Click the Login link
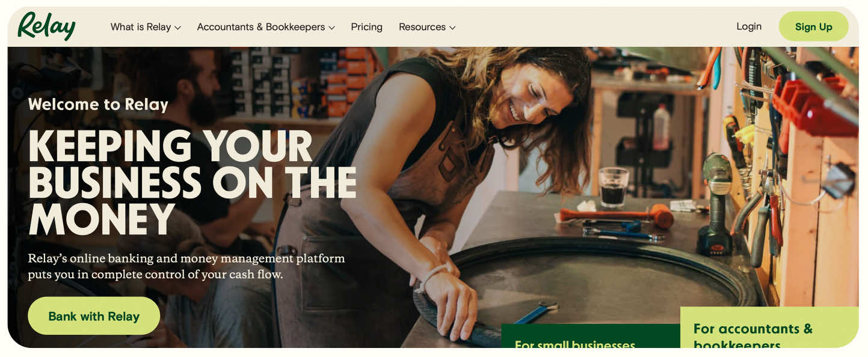868x357 pixels. [x=749, y=26]
